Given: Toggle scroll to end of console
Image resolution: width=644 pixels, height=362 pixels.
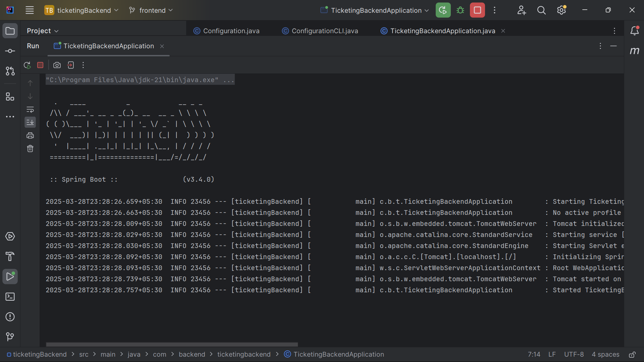Looking at the screenshot, I should click(x=30, y=122).
